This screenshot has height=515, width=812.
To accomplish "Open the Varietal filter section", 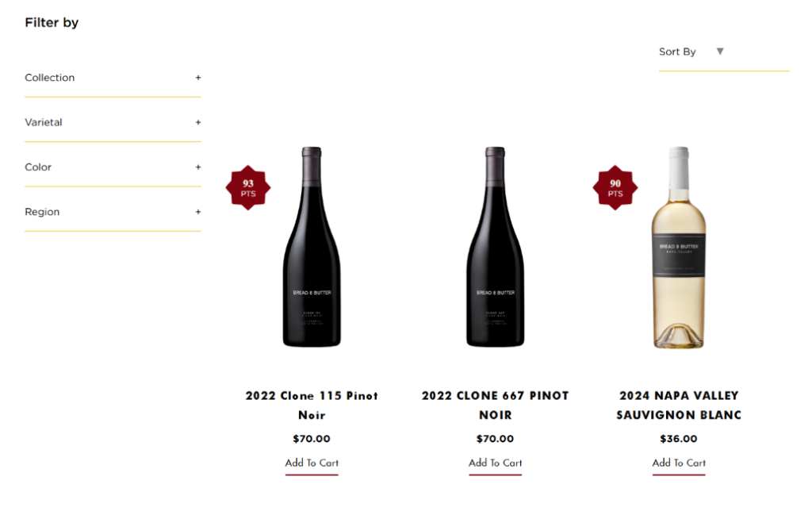I will (x=44, y=123).
